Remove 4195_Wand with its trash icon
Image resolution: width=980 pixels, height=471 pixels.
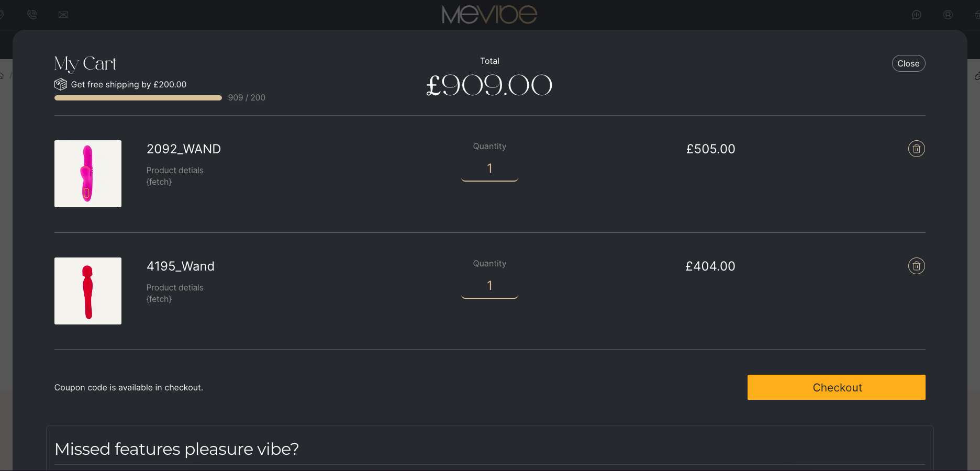pyautogui.click(x=916, y=266)
